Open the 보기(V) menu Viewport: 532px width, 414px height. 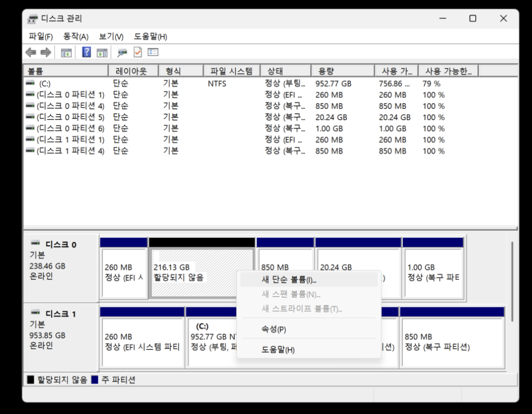click(111, 36)
